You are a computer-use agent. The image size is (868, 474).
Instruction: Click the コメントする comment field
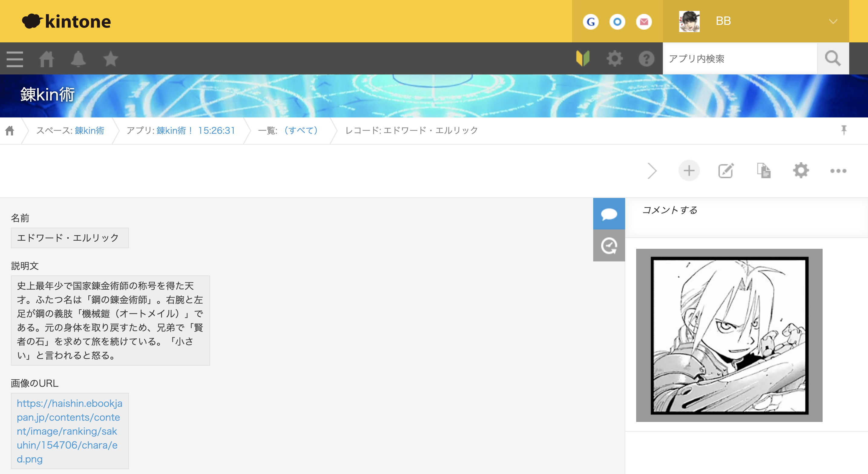coord(746,218)
